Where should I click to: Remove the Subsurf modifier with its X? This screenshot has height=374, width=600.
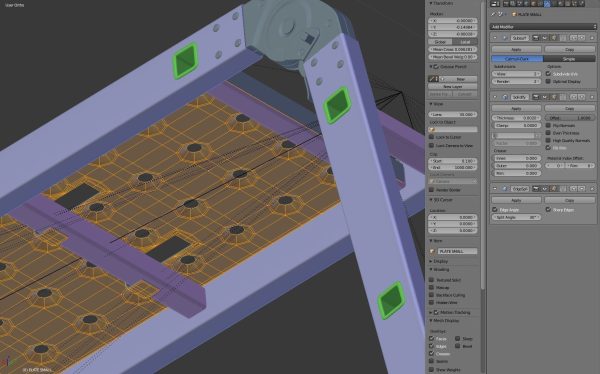(592, 38)
